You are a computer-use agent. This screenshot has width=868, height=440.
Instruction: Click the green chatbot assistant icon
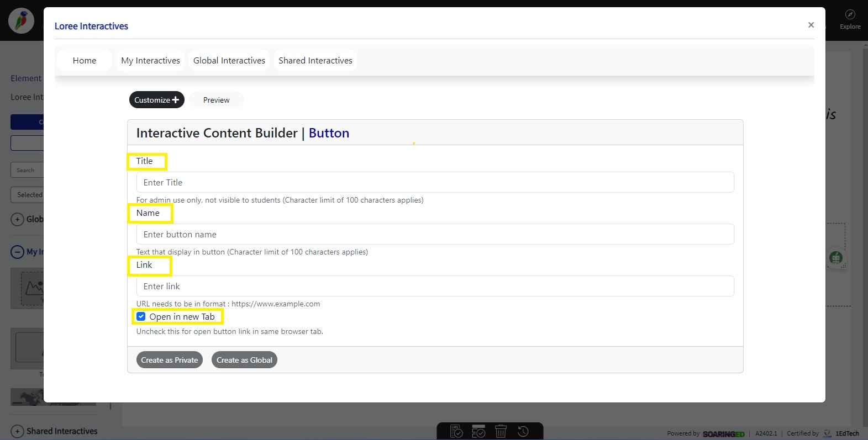[x=836, y=257]
